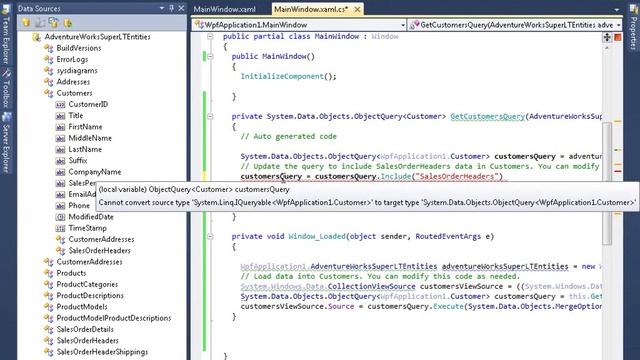Select the SalesOrderHeaderShippings node

(102, 352)
